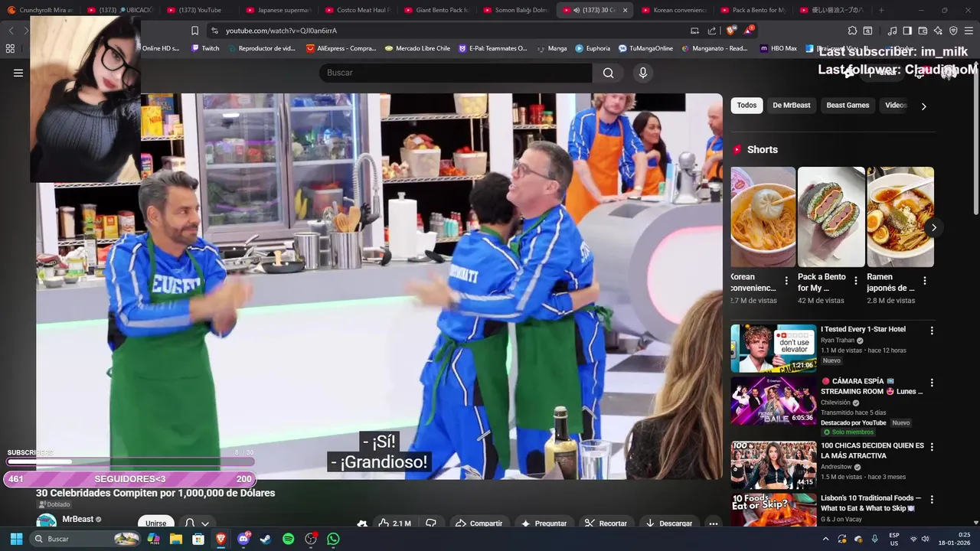Open the HBO Max bookmark
Viewport: 980px width, 551px height.
click(778, 48)
